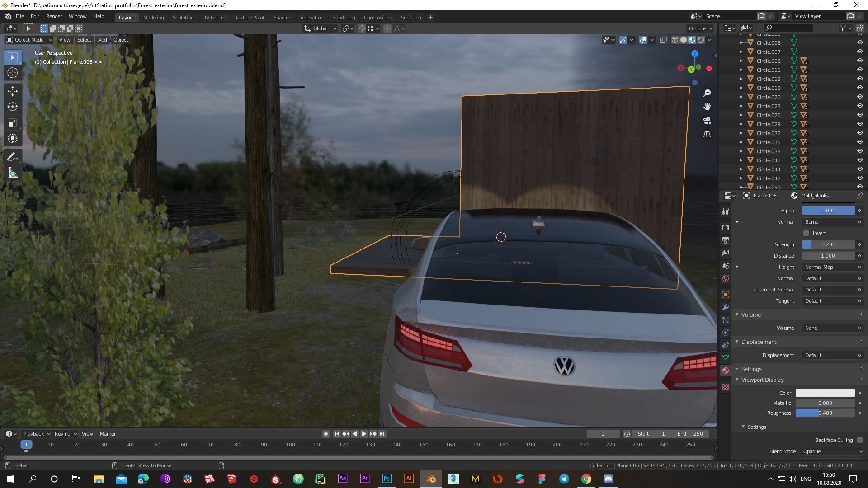This screenshot has height=488, width=868.
Task: Collapse the Viewport Display panel
Action: pyautogui.click(x=737, y=380)
